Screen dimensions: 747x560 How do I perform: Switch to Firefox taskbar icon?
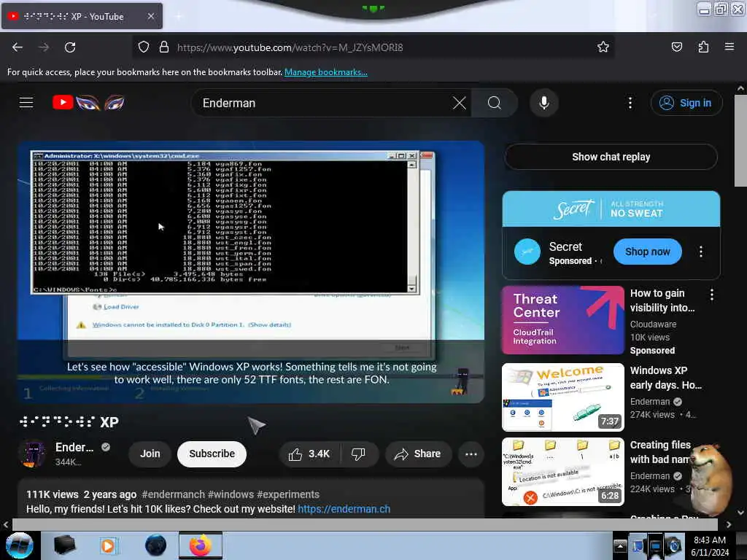coord(201,545)
